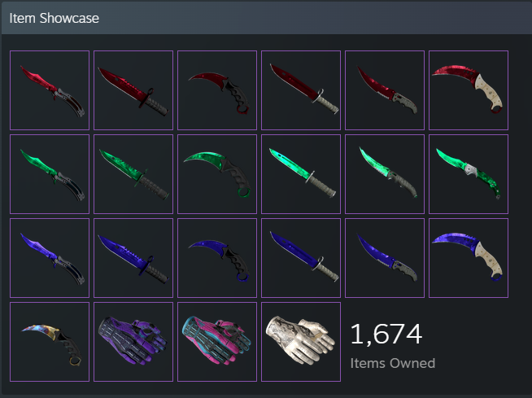Select the white ornate gloves item

tap(301, 342)
